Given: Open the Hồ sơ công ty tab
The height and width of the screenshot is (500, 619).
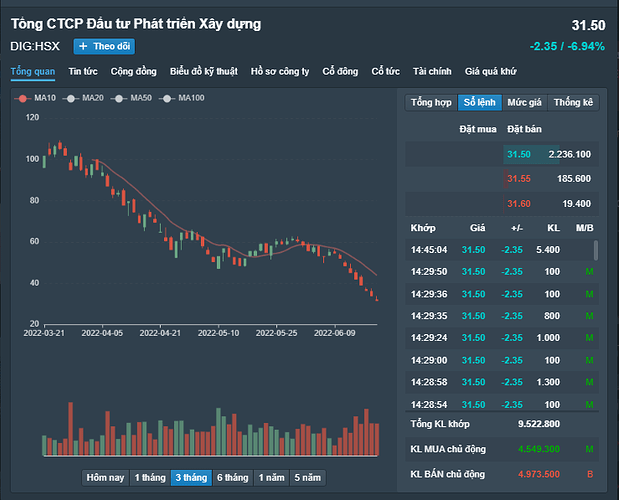Looking at the screenshot, I should (280, 71).
